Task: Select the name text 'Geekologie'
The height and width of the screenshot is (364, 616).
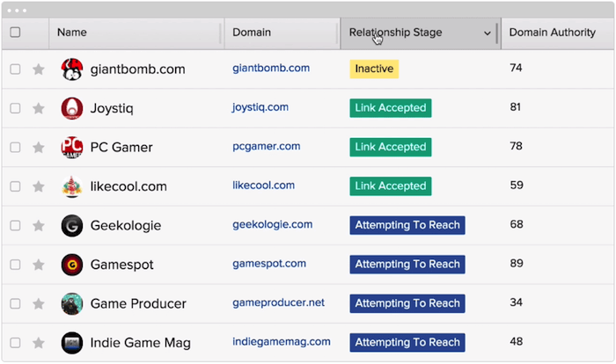Action: click(x=126, y=226)
